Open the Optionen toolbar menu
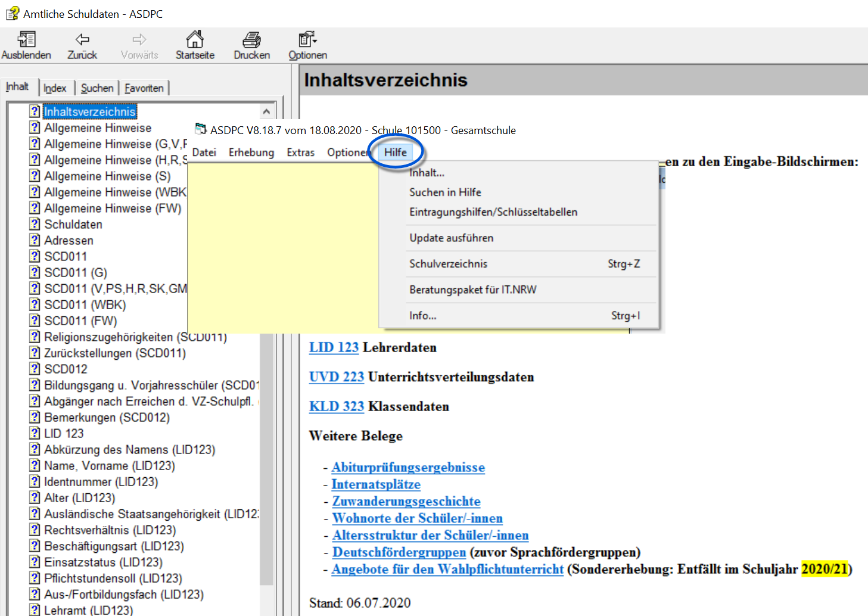Screen dimensions: 868x616 (x=307, y=40)
